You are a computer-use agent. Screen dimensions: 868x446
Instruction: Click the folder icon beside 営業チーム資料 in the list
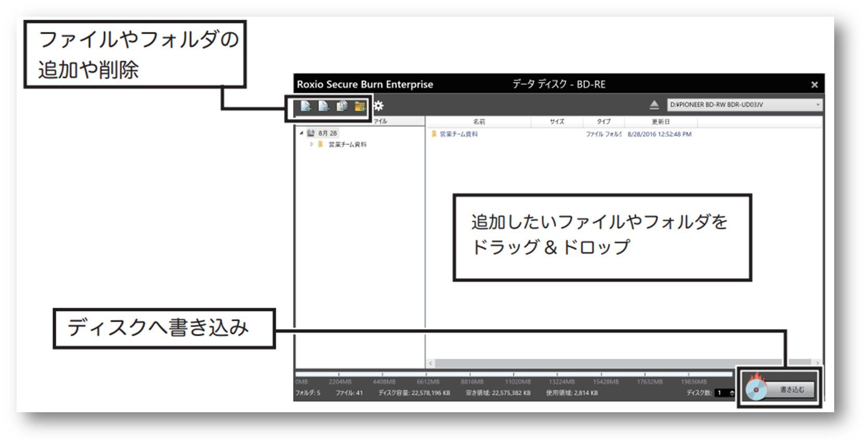click(x=434, y=134)
